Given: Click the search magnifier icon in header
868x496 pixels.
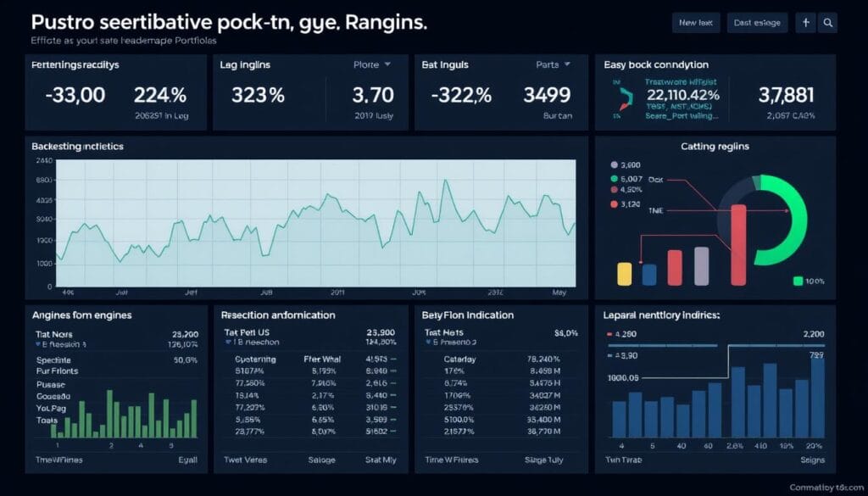Looking at the screenshot, I should click(828, 23).
